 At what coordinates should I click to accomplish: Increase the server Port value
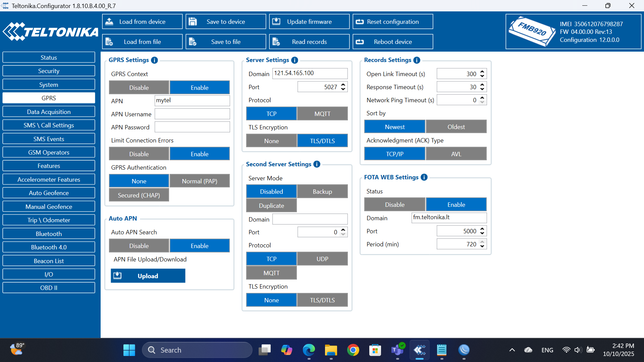(343, 85)
